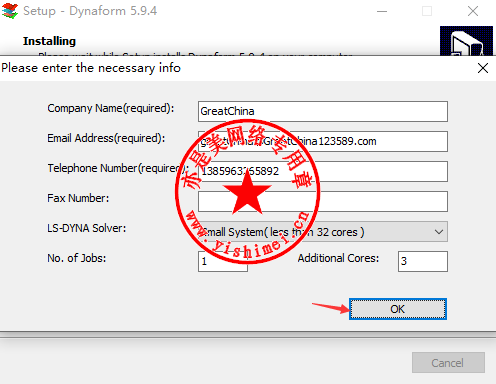
Task: Click the Cancel button in Setup window
Action: point(448,363)
